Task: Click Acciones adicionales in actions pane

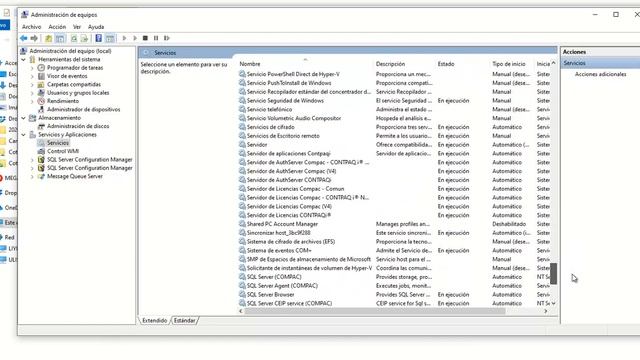Action: (x=600, y=74)
